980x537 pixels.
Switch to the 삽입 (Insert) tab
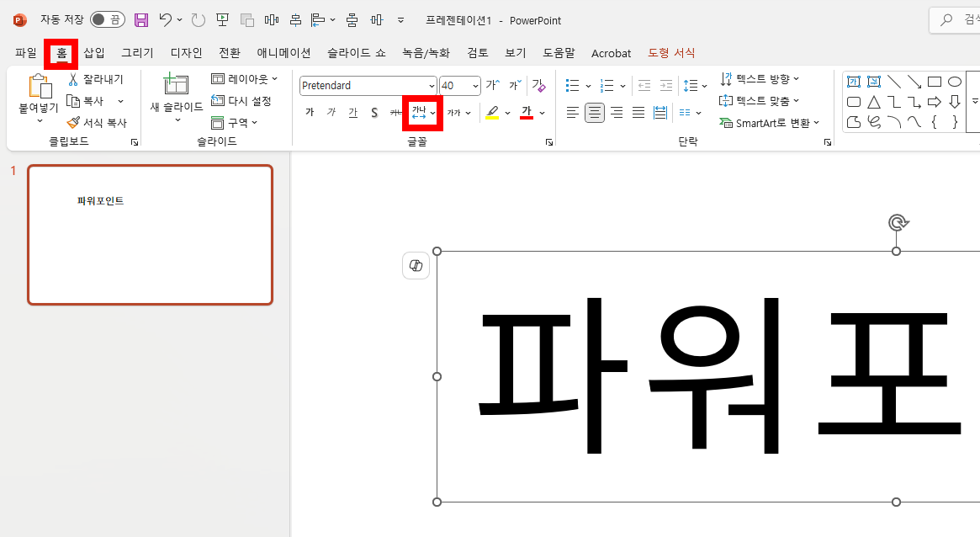(x=94, y=53)
